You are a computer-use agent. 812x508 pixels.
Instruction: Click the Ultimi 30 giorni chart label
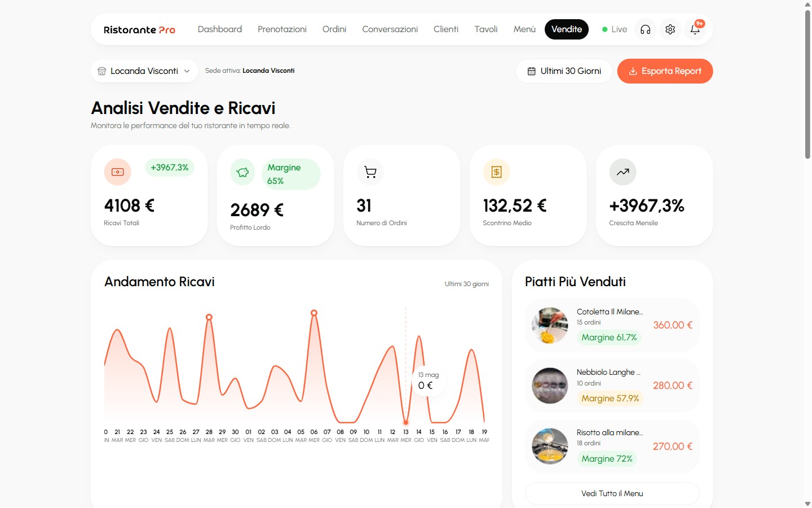pyautogui.click(x=466, y=284)
